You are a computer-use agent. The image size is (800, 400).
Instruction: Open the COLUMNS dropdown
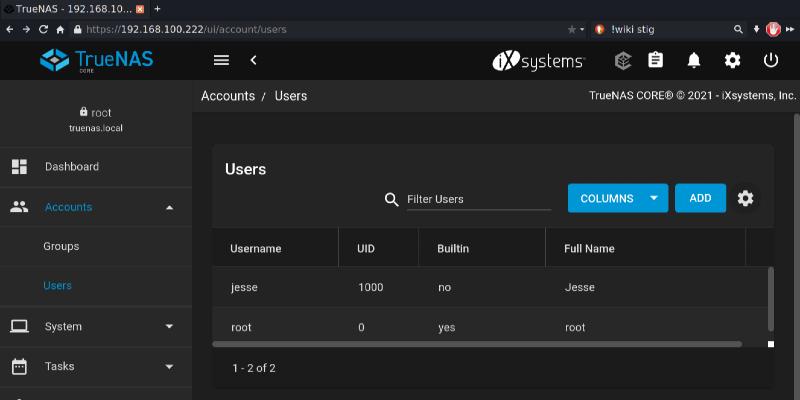coord(617,198)
